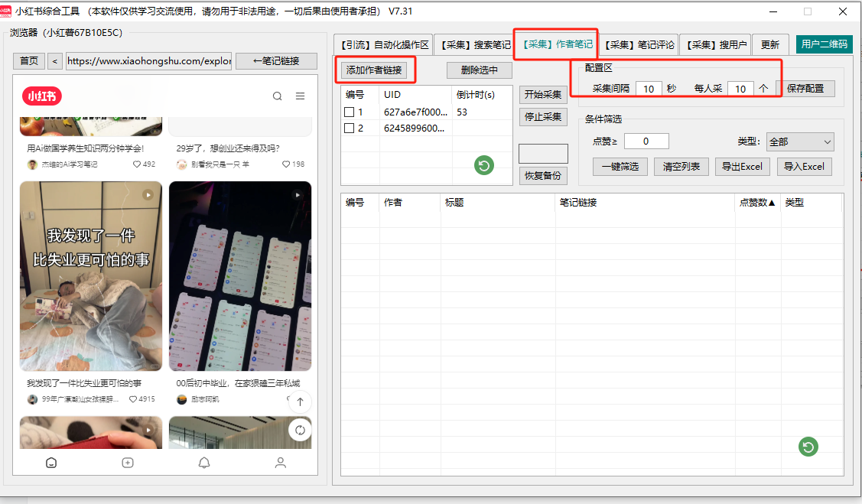Click the red 小红书 logo
862x504 pixels.
coord(42,96)
